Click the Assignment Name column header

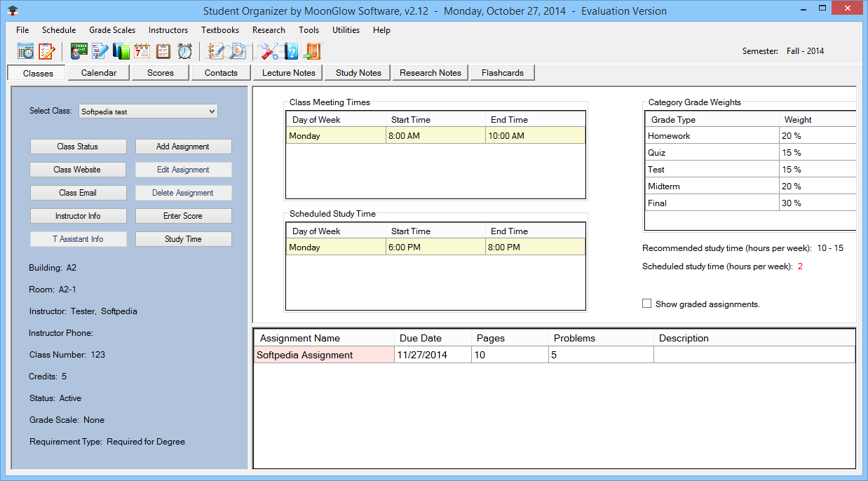(324, 338)
